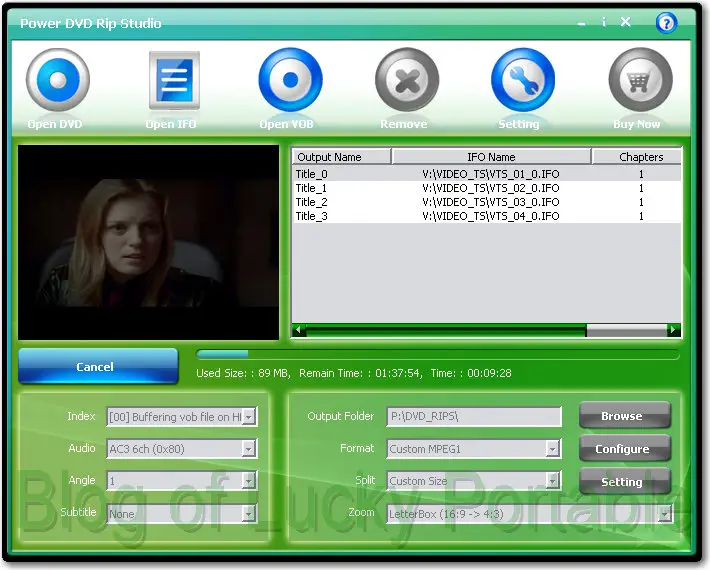710x570 pixels.
Task: Click the info 'i' icon in the title bar
Action: coord(604,22)
